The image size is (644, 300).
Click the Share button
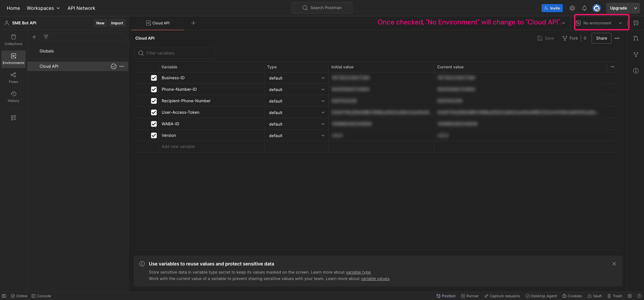click(x=601, y=38)
